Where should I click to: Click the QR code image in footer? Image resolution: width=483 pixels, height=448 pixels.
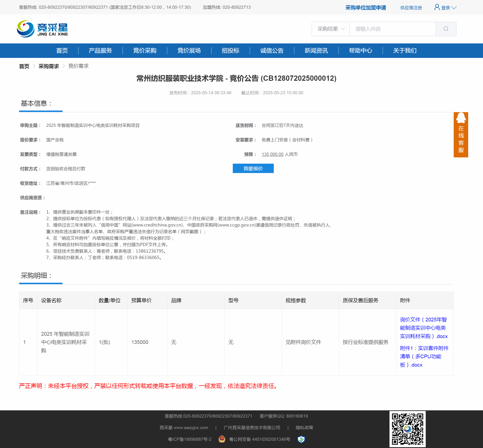click(x=407, y=429)
